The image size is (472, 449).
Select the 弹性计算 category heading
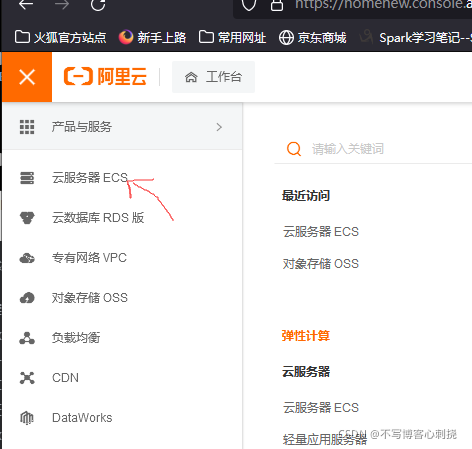point(306,336)
